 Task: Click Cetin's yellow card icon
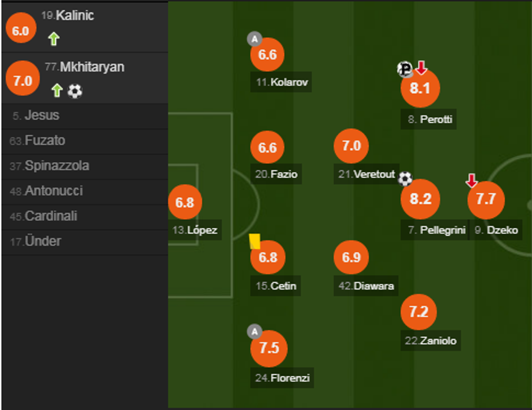coord(255,241)
